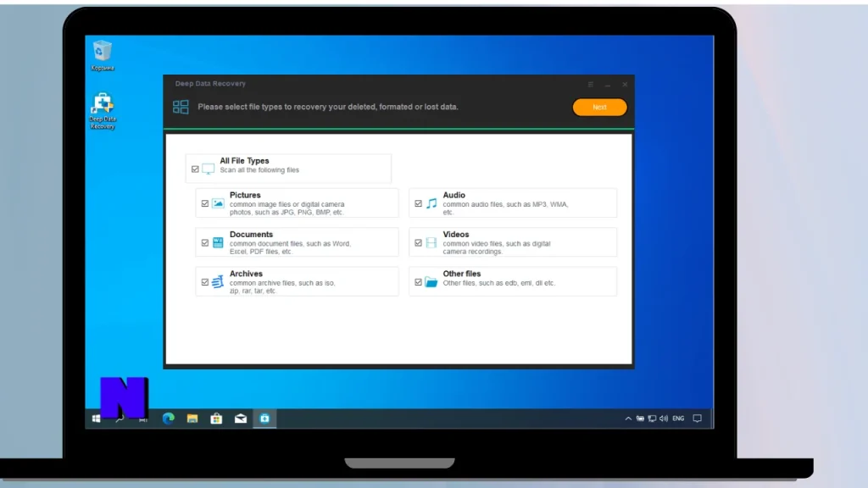Open the notification center icon

pyautogui.click(x=698, y=419)
